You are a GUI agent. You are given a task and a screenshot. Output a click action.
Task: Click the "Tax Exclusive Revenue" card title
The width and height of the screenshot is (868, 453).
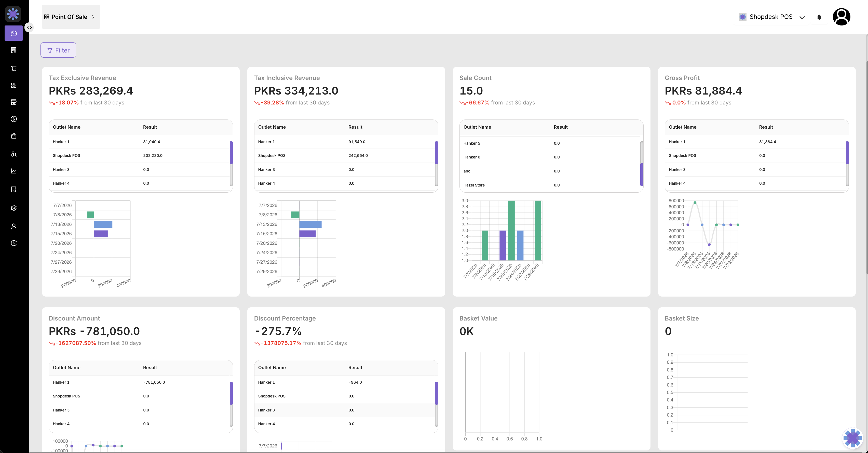[83, 78]
